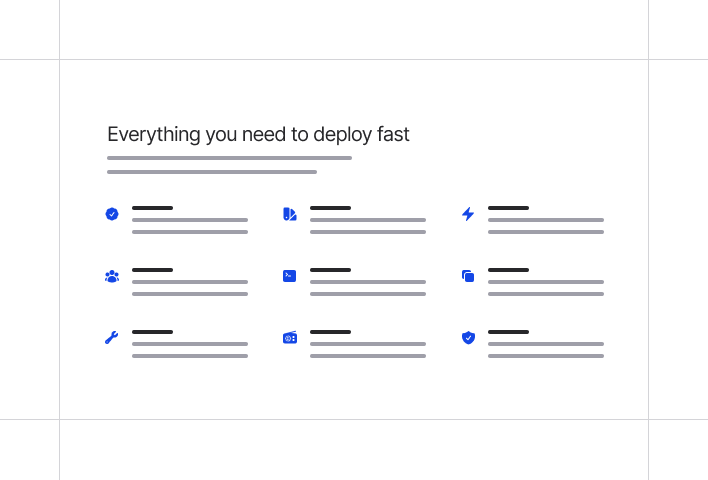Click the title bar beside the swatchbook icon
708x480 pixels.
(x=330, y=208)
